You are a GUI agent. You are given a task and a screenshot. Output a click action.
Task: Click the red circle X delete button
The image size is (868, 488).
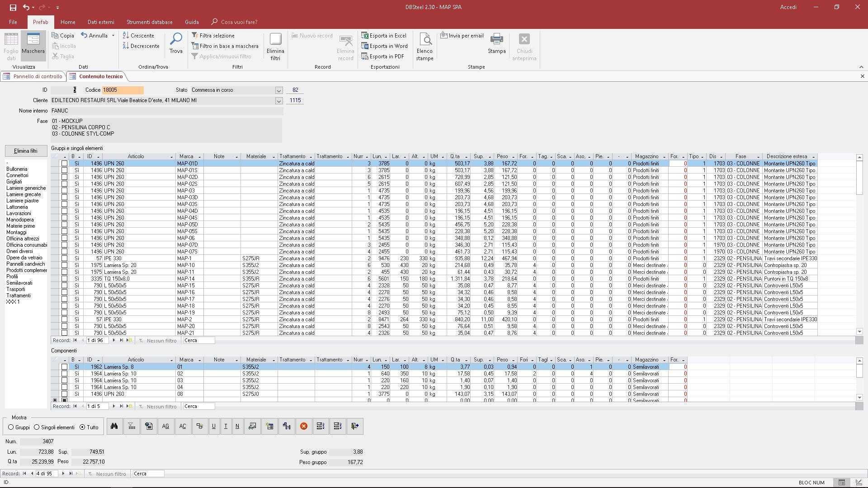[304, 426]
